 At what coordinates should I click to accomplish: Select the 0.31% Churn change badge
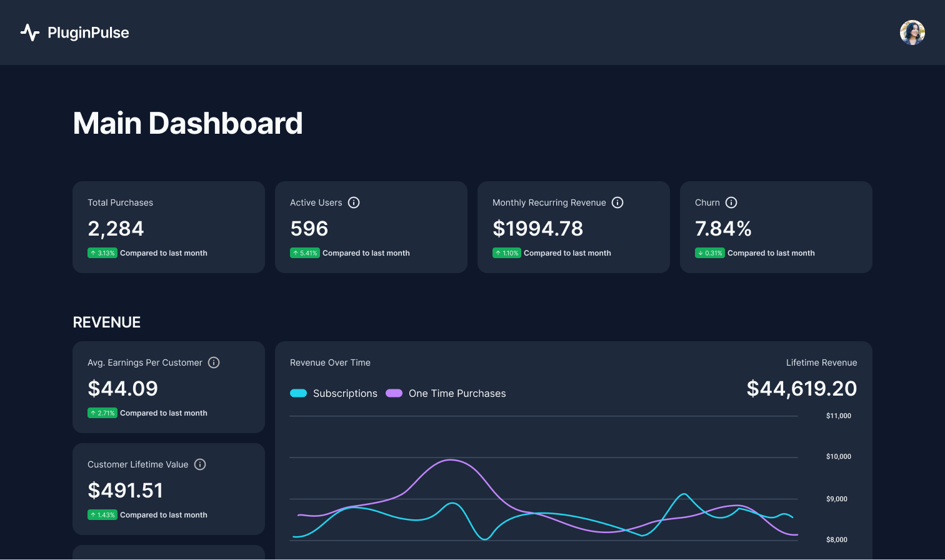tap(710, 253)
